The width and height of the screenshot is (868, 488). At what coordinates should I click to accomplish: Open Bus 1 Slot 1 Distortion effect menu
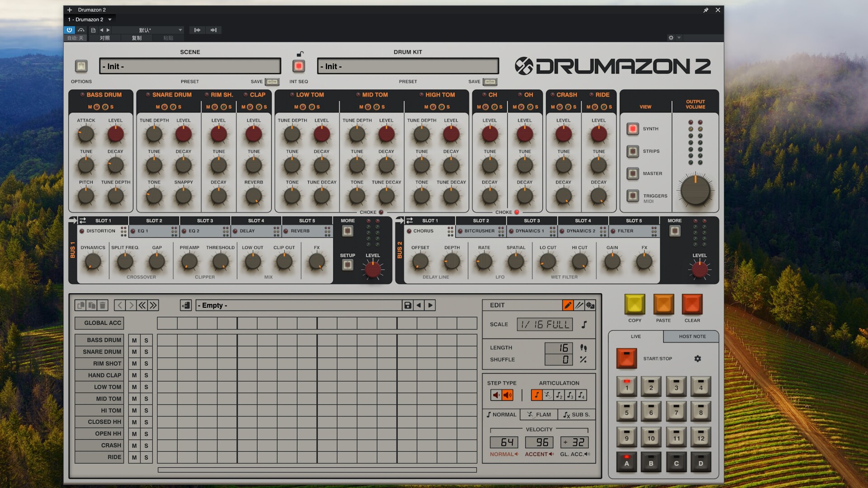coord(101,231)
